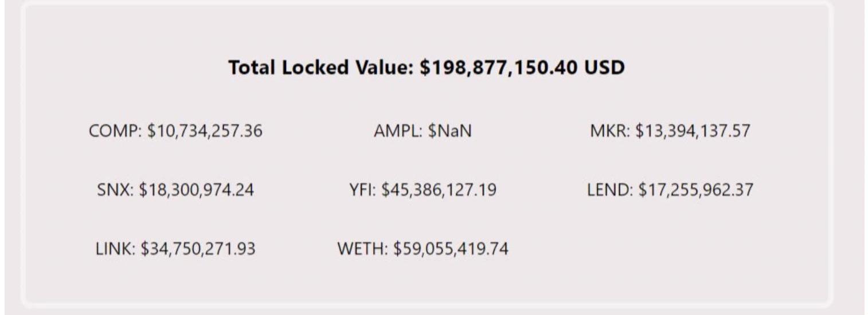The height and width of the screenshot is (315, 868).
Task: Select the LINK value $34,750,271.93
Action: [198, 249]
